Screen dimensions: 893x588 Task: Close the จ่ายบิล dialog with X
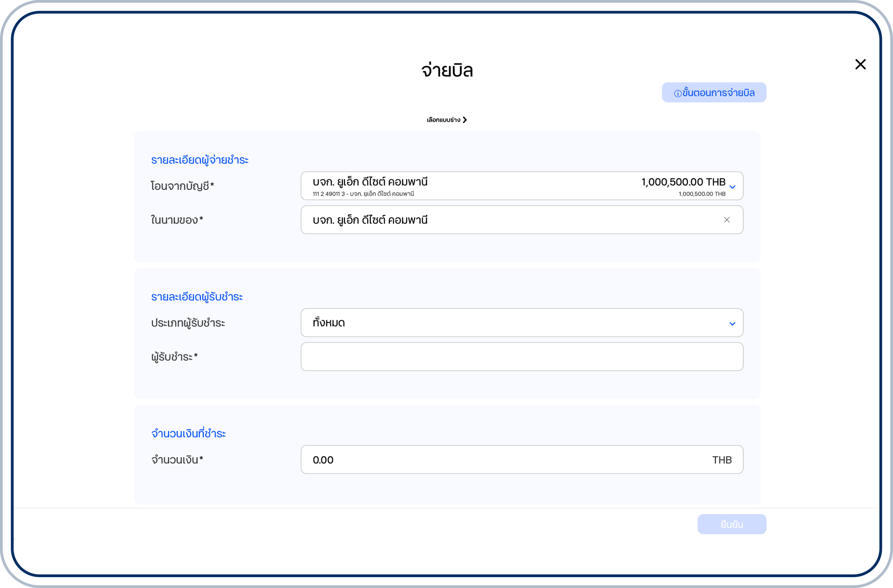860,64
